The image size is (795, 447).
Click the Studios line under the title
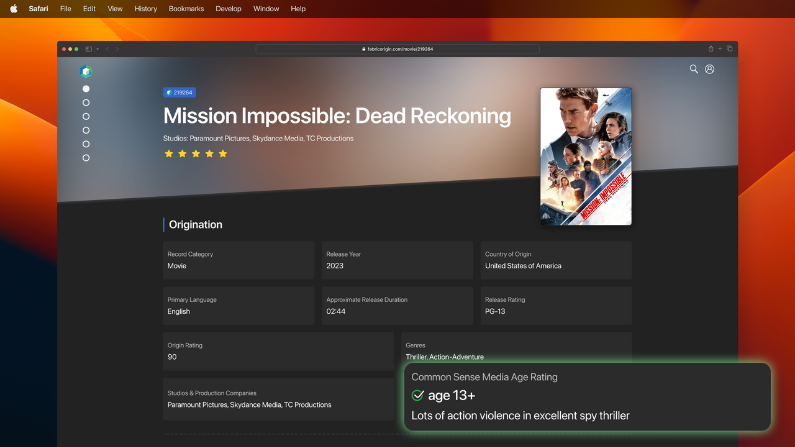click(x=259, y=138)
